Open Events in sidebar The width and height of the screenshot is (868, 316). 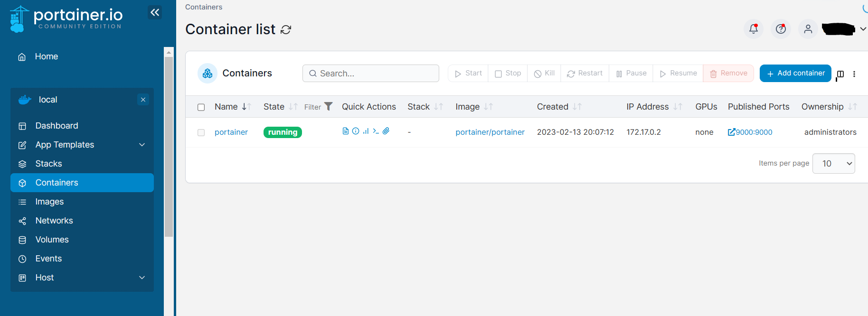pos(82,259)
